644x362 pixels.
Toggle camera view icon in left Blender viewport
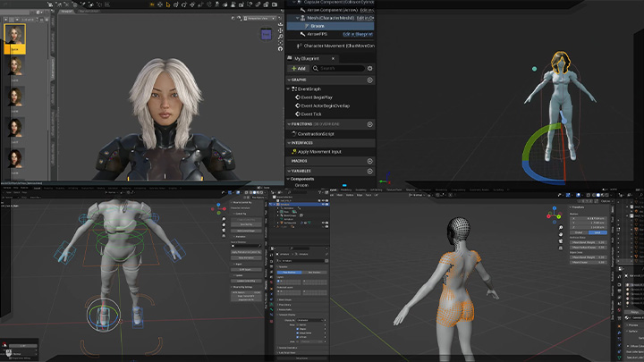(224, 231)
